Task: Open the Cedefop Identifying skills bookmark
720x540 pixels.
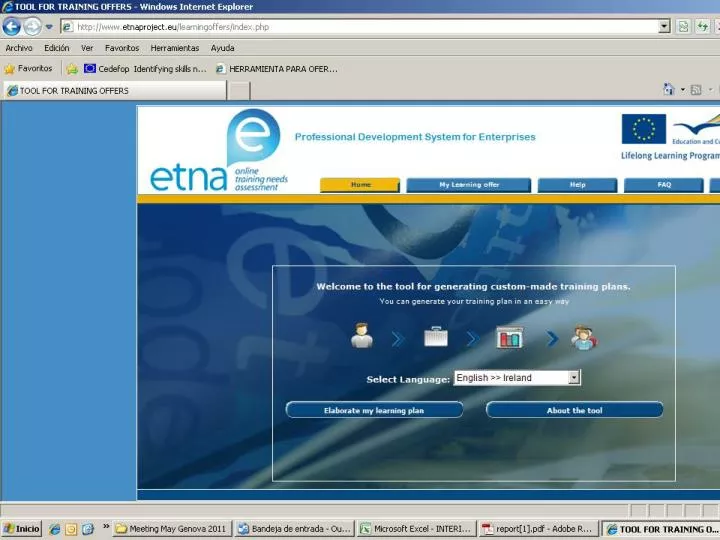Action: (x=145, y=68)
